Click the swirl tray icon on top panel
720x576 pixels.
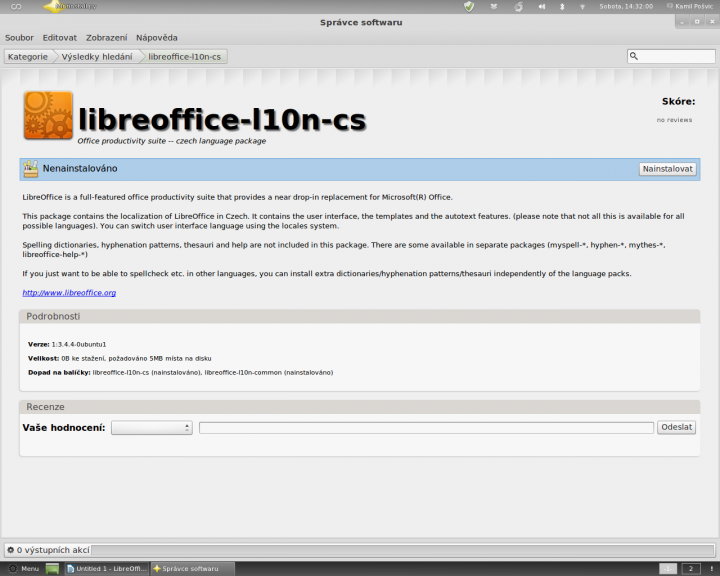[x=518, y=6]
